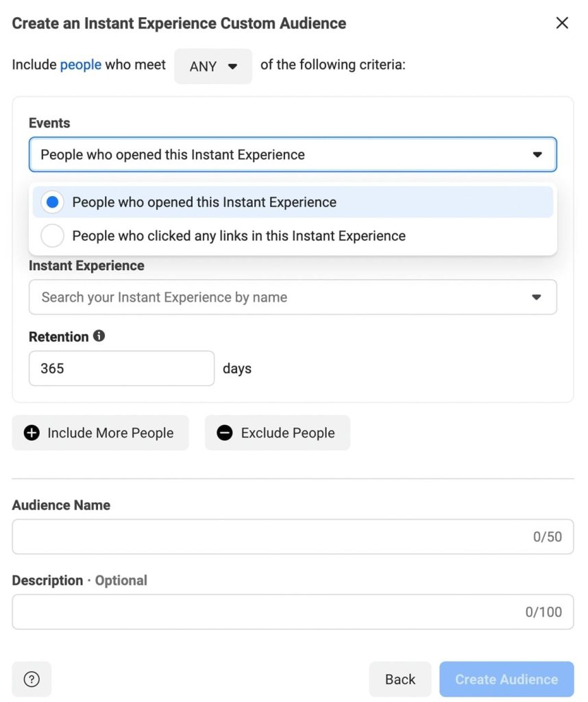Click the Retention days field showing 365
Viewport: 588px width, 702px height.
121,368
